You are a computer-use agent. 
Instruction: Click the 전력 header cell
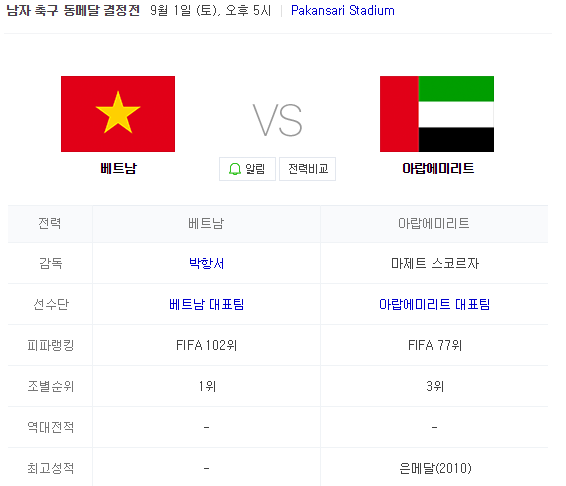tap(50, 224)
